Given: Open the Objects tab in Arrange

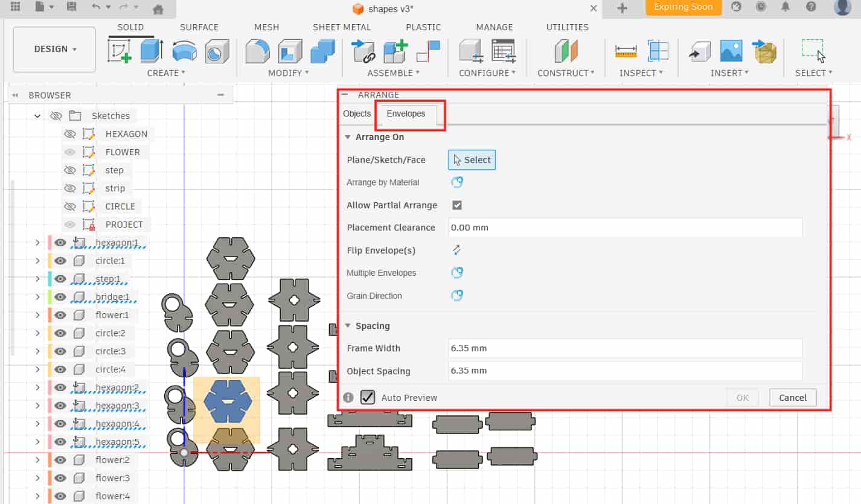Looking at the screenshot, I should click(357, 113).
